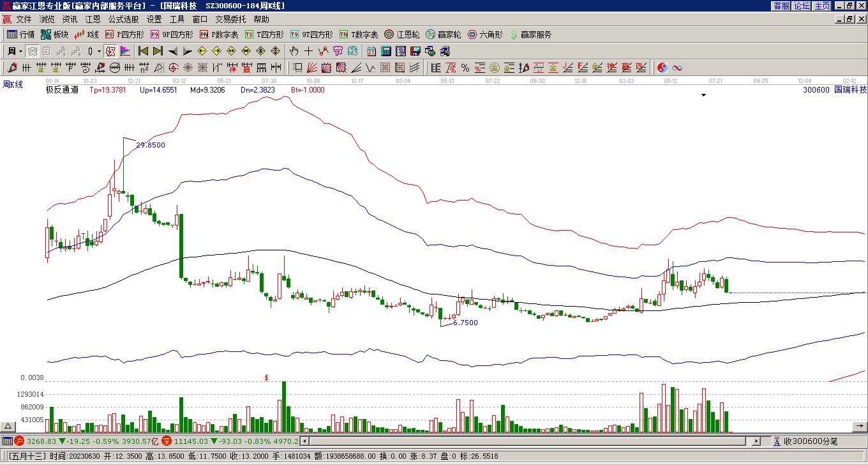Toggle the 极 (极反通道) indicator button
The image size is (868, 465).
[110, 51]
